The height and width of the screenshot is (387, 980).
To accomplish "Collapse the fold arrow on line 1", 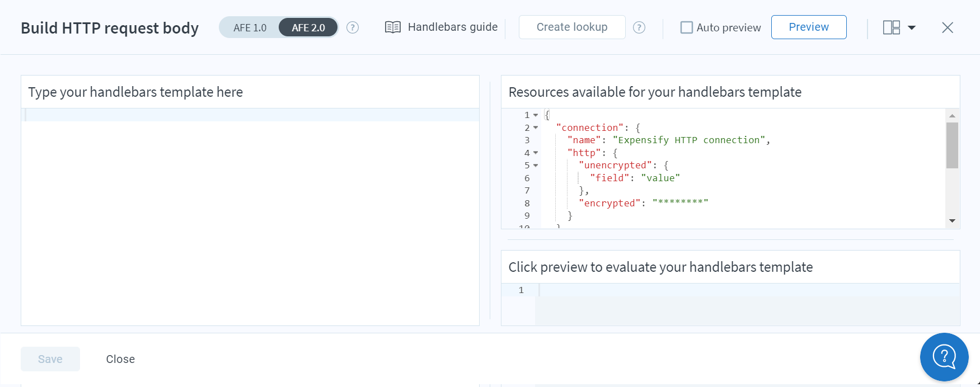I will (536, 115).
